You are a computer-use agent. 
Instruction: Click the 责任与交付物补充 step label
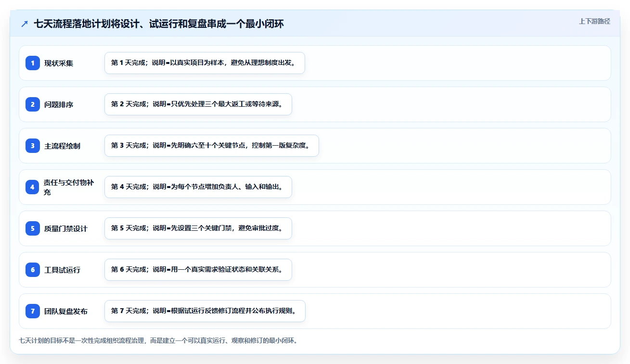[x=69, y=187]
